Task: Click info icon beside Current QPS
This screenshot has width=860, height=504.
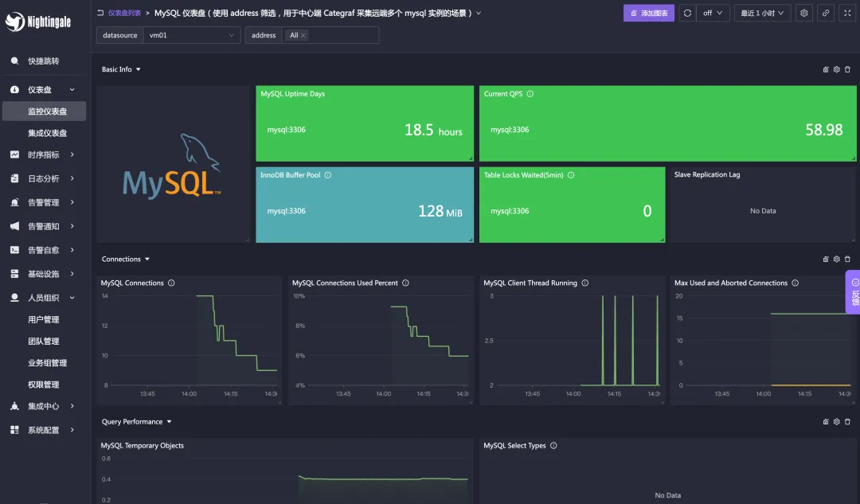Action: [x=530, y=94]
